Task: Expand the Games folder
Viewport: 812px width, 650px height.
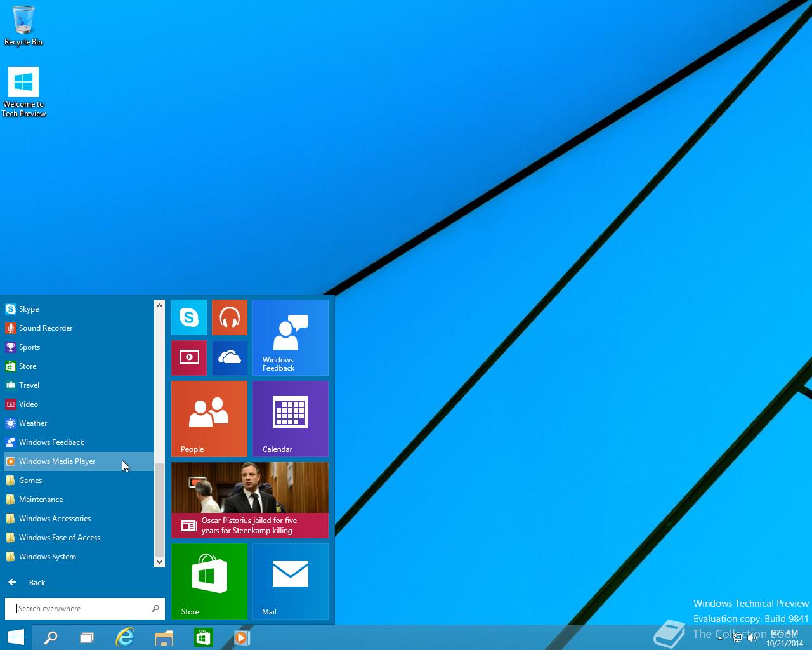Action: pos(30,481)
